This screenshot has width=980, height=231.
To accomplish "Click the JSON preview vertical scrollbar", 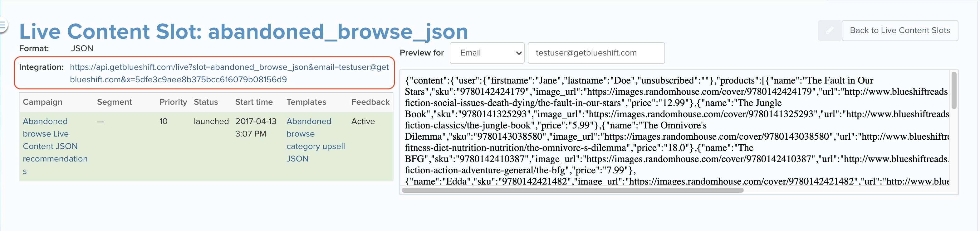I will (x=954, y=90).
